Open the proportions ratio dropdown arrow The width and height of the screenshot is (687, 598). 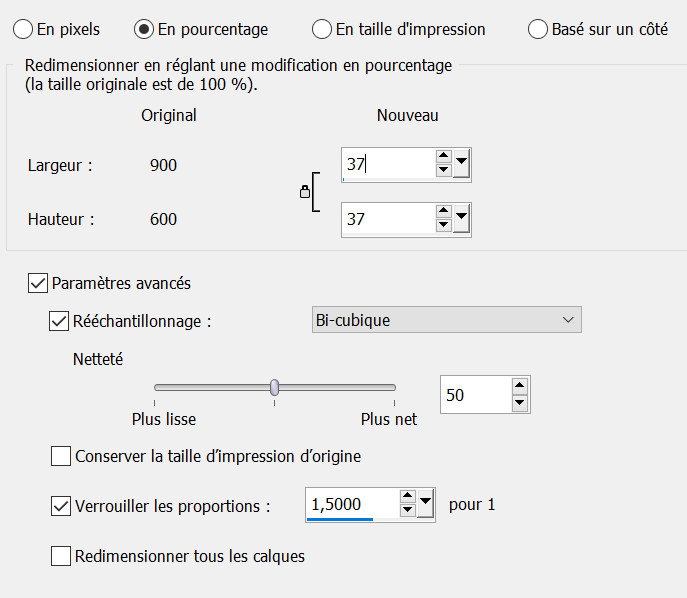pos(425,504)
